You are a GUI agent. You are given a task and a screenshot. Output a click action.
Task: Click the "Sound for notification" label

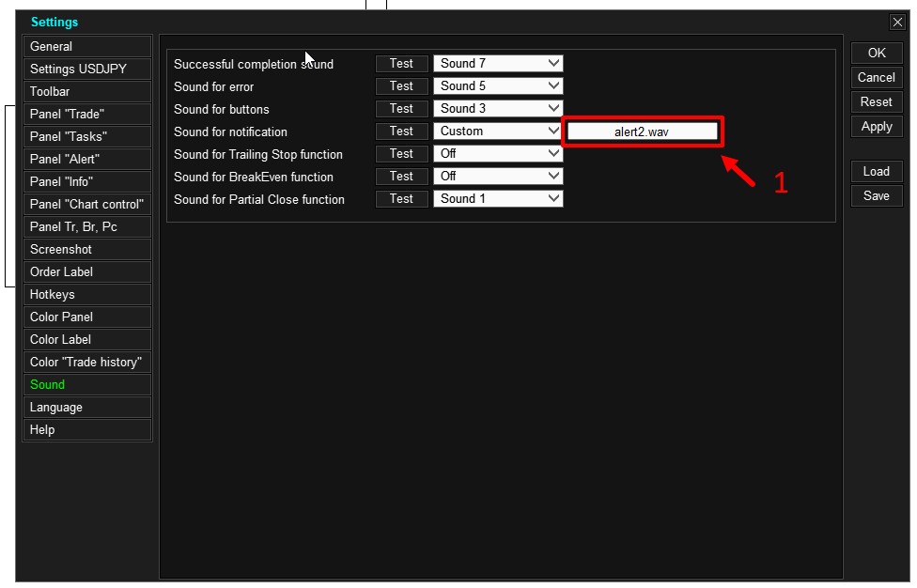(230, 132)
